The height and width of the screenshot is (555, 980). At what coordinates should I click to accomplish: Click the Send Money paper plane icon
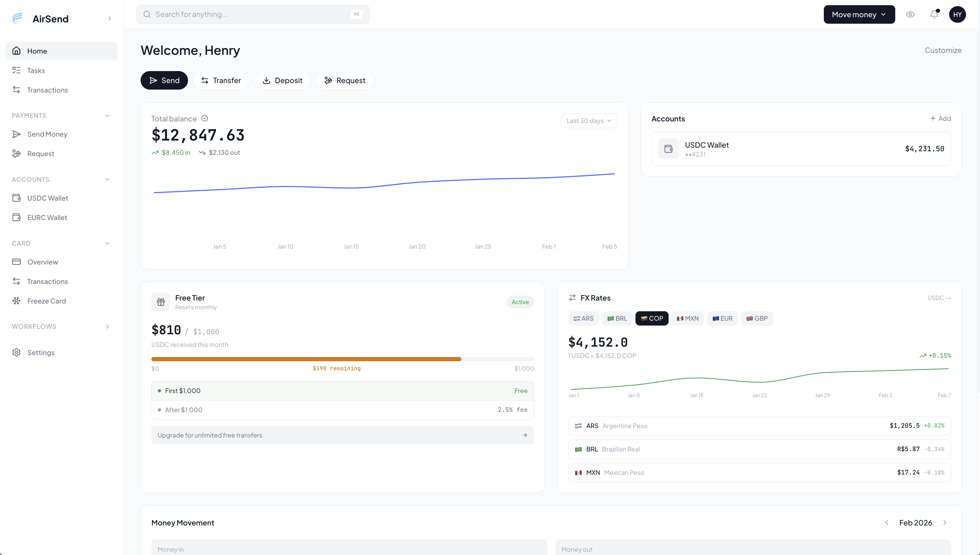click(x=17, y=134)
